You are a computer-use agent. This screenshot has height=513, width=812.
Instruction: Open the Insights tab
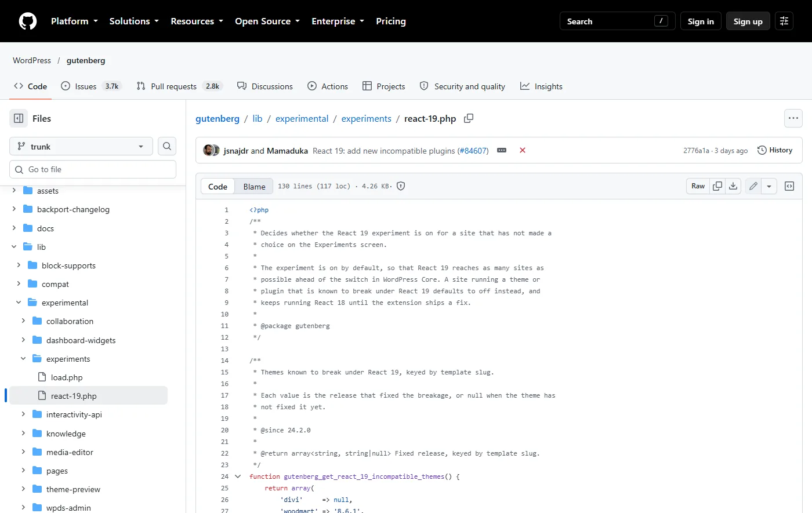[x=541, y=86]
